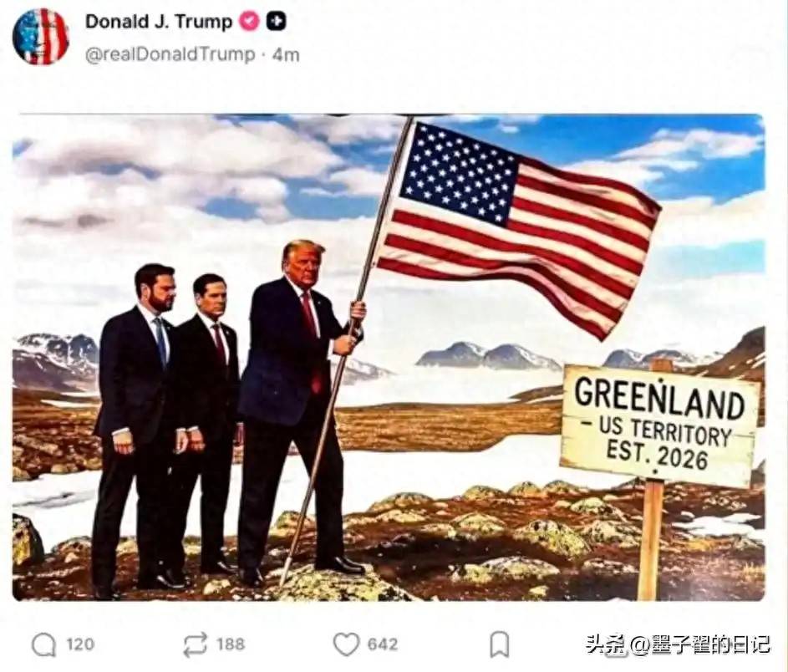Click the 188 ReTruth count
The height and width of the screenshot is (672, 788).
(x=231, y=644)
